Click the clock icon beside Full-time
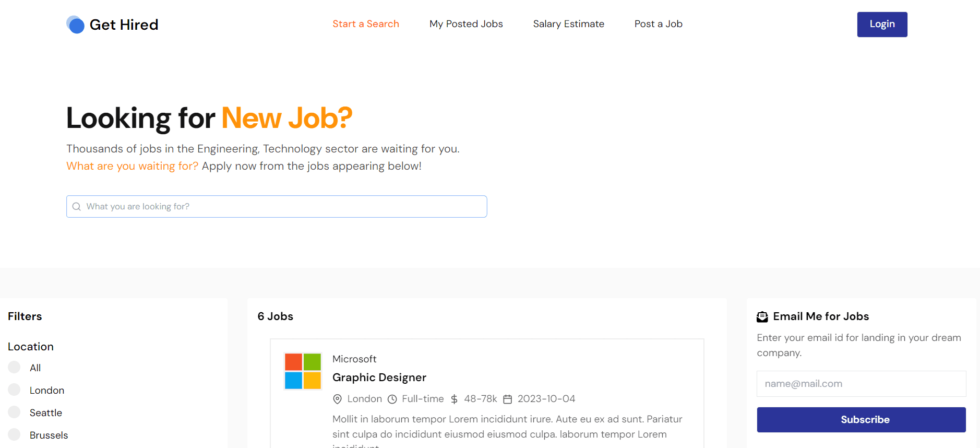The image size is (980, 448). 392,399
